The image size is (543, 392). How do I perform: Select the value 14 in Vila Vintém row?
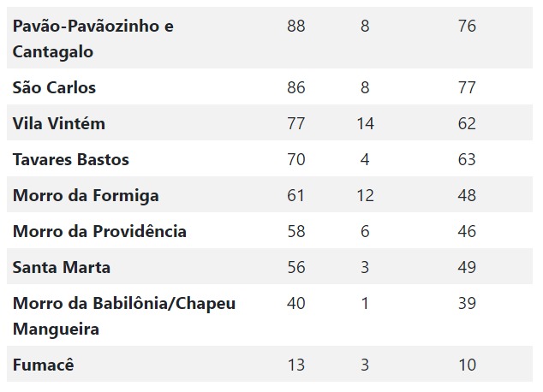[x=366, y=123]
